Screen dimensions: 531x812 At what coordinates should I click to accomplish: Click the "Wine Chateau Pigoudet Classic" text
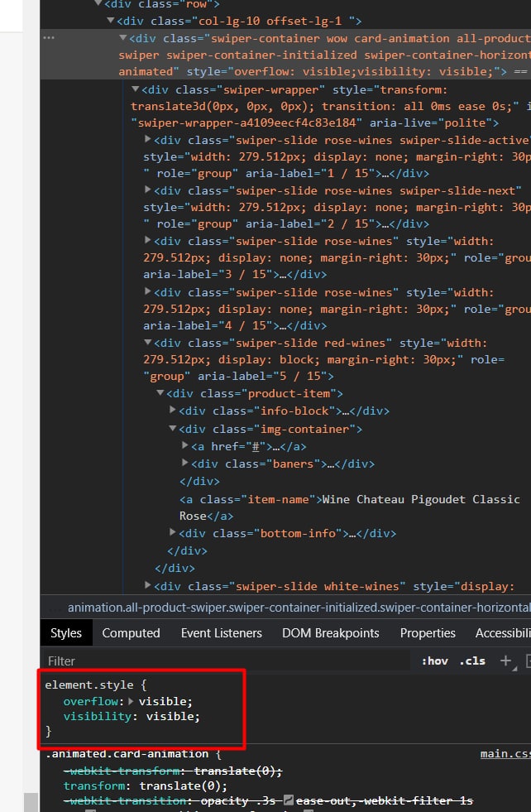click(x=421, y=499)
